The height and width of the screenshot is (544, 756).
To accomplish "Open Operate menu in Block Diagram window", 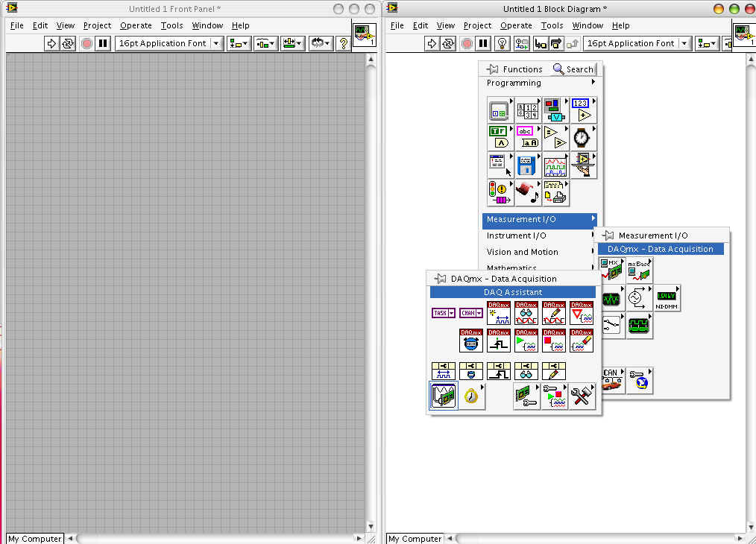I will click(x=516, y=25).
